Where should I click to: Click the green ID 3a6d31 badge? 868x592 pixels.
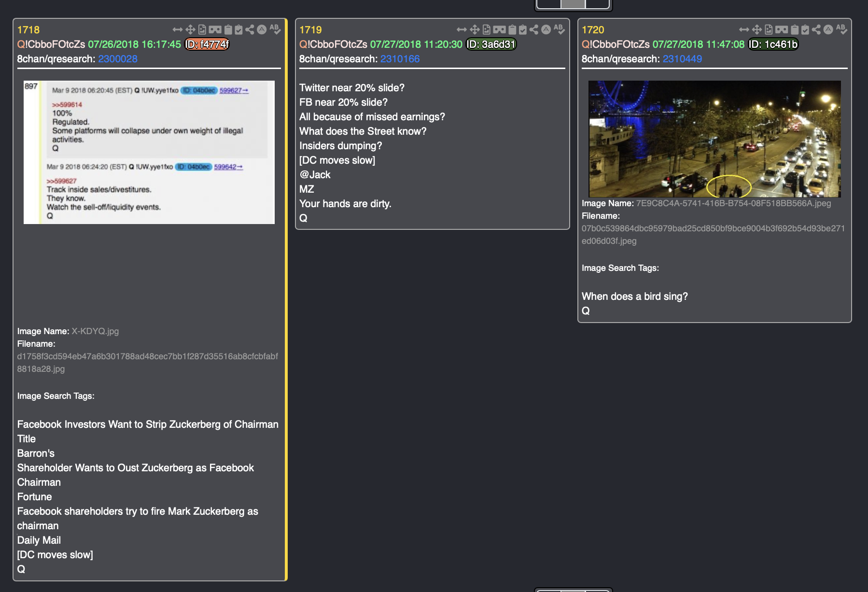(x=491, y=44)
